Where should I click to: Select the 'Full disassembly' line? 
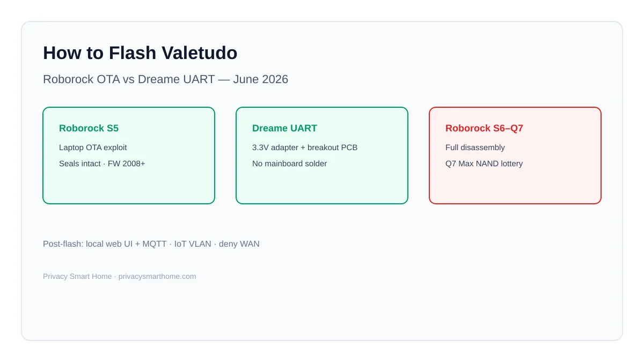(475, 147)
